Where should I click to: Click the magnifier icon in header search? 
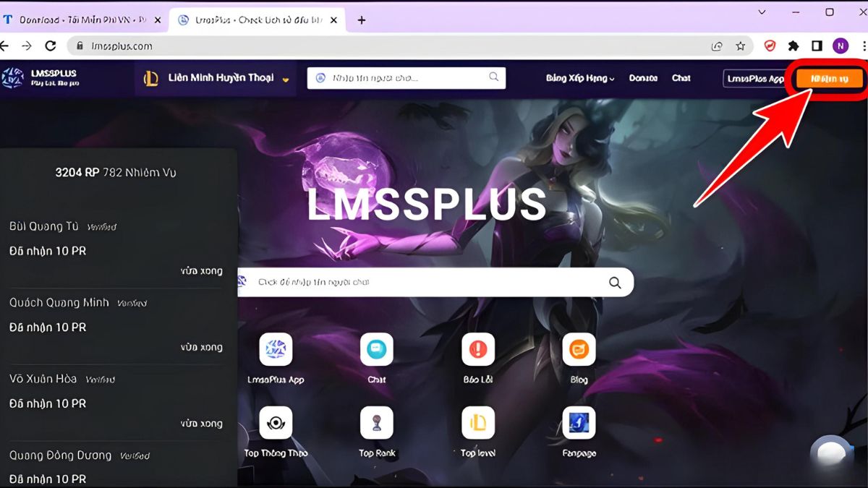click(x=493, y=77)
